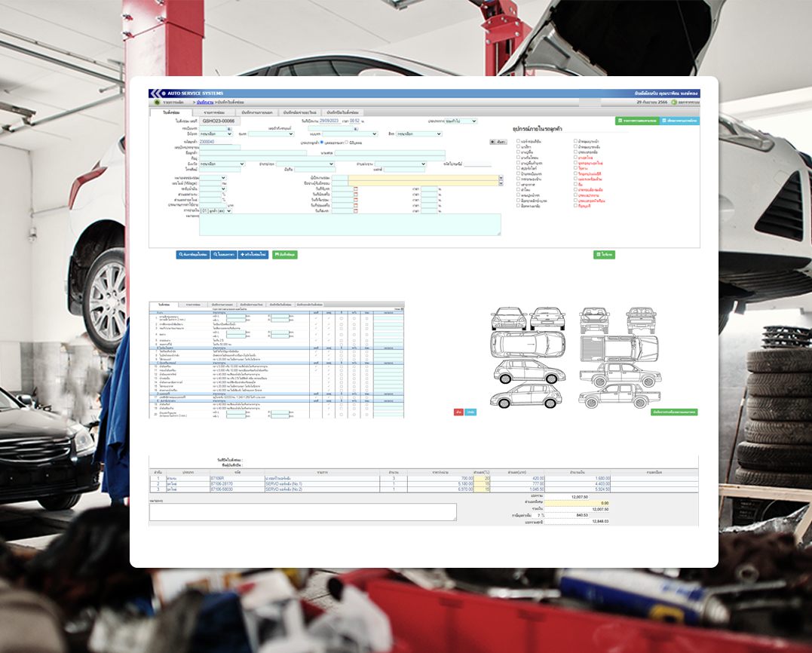The image size is (812, 653).
Task: Click the Mileage input field
Action: click(x=211, y=183)
